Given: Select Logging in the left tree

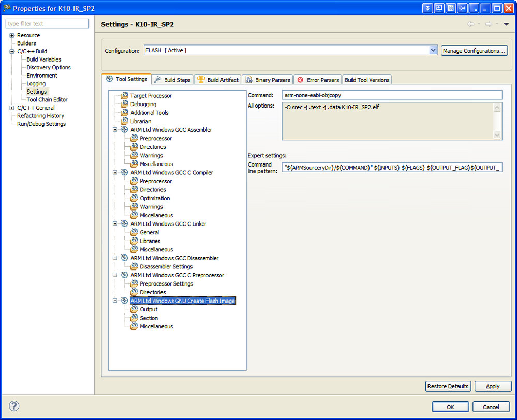Looking at the screenshot, I should click(36, 83).
